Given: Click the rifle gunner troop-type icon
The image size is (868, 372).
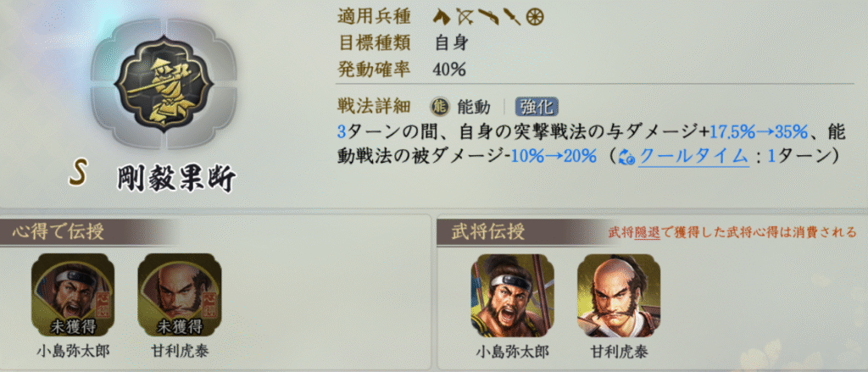Looking at the screenshot, I should (488, 17).
